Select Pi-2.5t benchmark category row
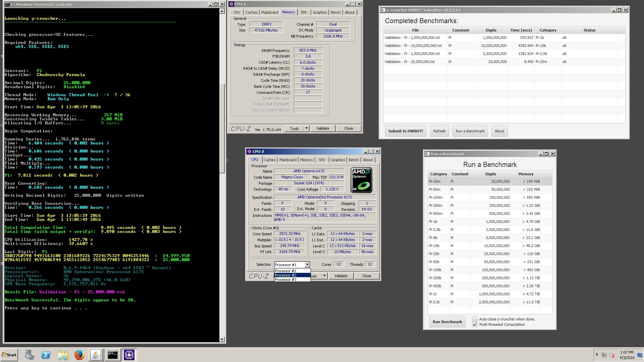The height and width of the screenshot is (362, 644). pyautogui.click(x=490, y=302)
